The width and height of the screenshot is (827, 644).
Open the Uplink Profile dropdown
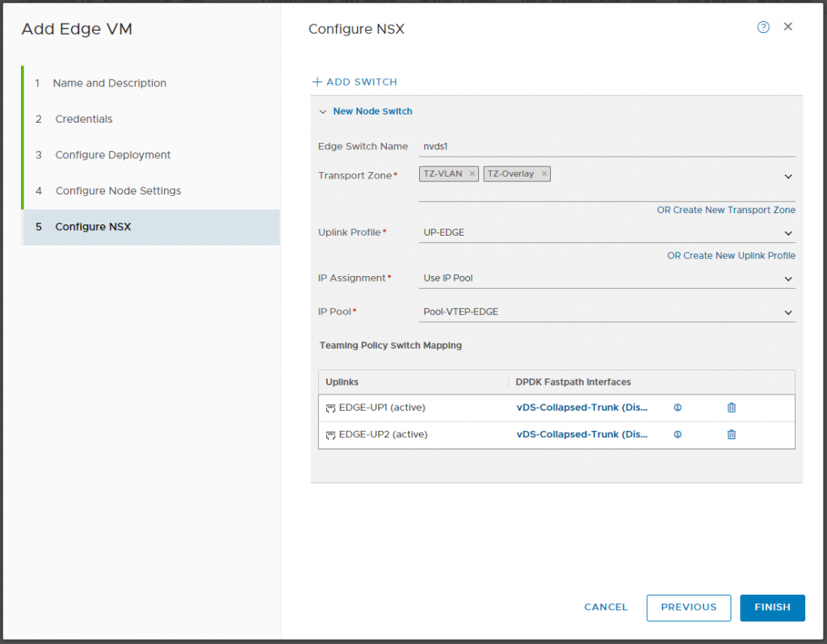point(788,233)
